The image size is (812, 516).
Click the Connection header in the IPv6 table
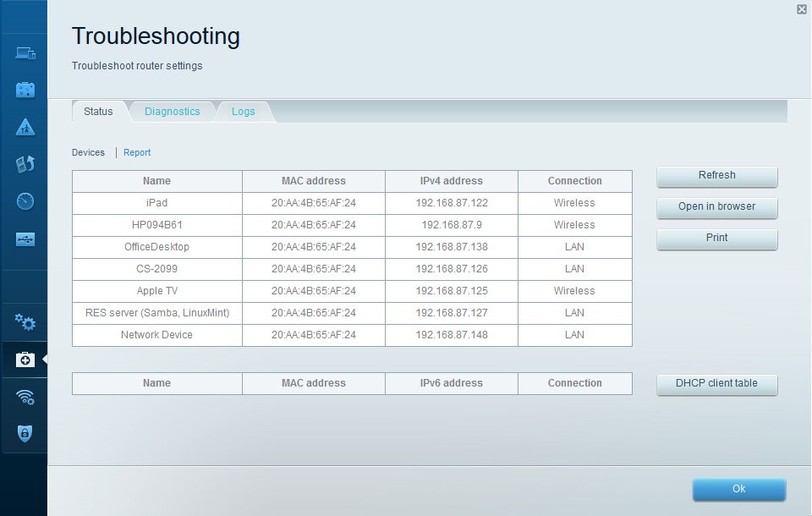click(x=575, y=383)
